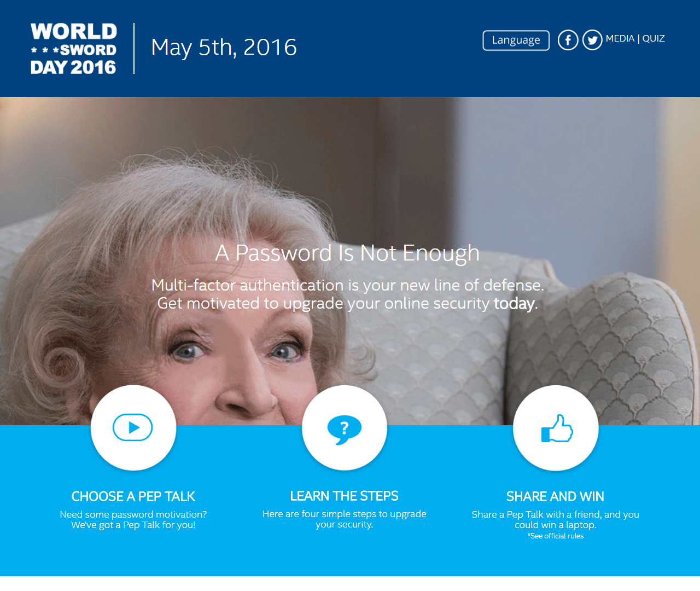Open the See official rules link
Screen dimensions: 700x591
[556, 536]
